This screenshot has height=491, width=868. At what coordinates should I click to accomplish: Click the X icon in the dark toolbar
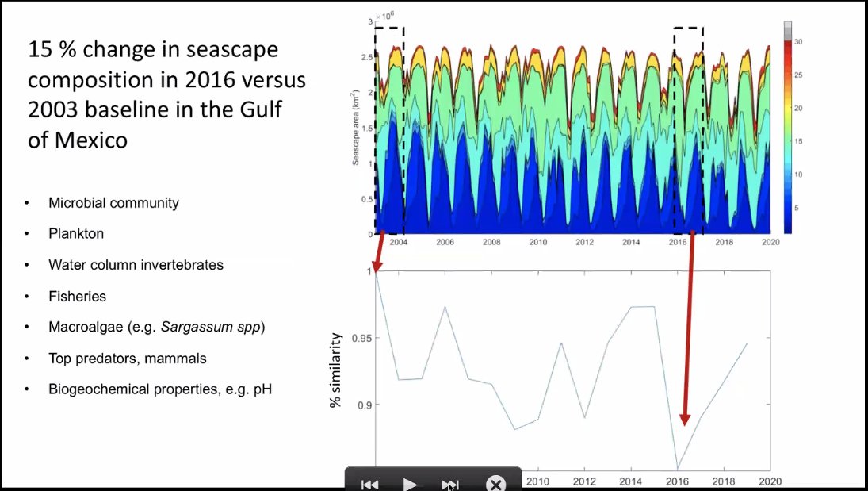[495, 484]
